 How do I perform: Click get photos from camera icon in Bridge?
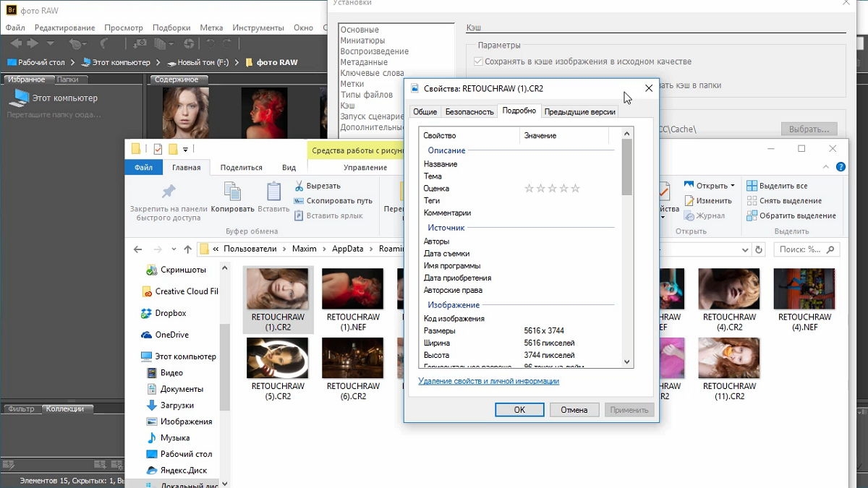pos(140,44)
